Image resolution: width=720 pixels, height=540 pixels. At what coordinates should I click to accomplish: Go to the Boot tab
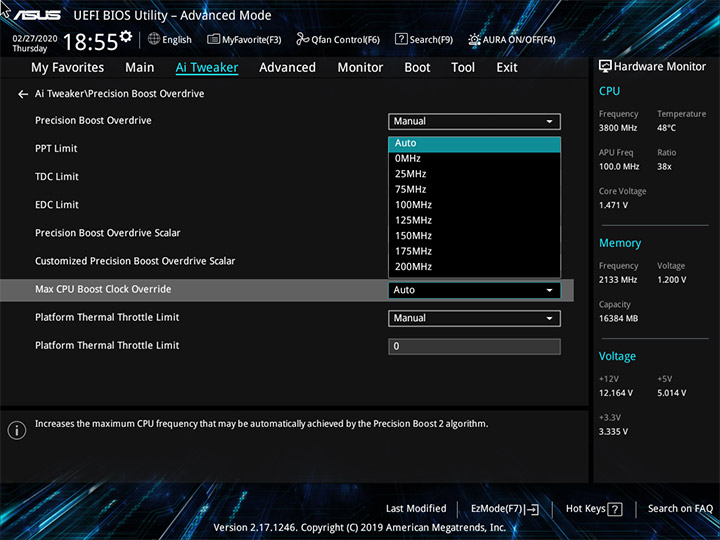(417, 68)
